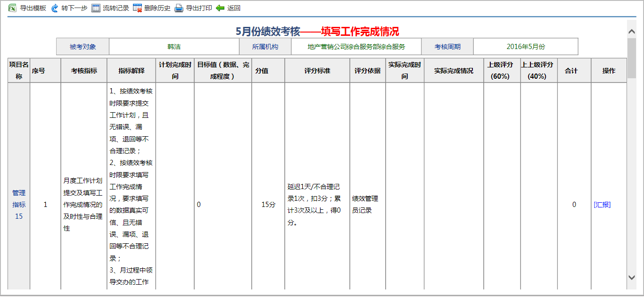Click the vertical scrollbar thumb
This screenshot has width=644, height=297.
(x=632, y=58)
